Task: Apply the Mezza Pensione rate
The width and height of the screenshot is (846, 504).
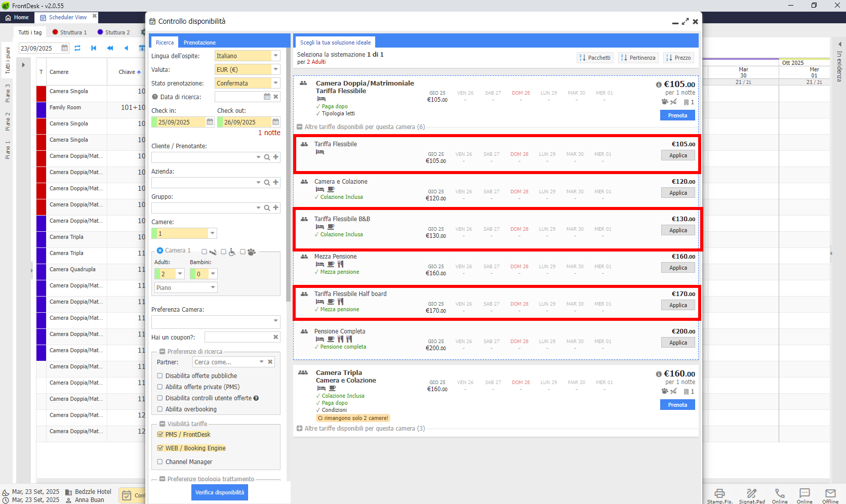Action: coord(678,268)
